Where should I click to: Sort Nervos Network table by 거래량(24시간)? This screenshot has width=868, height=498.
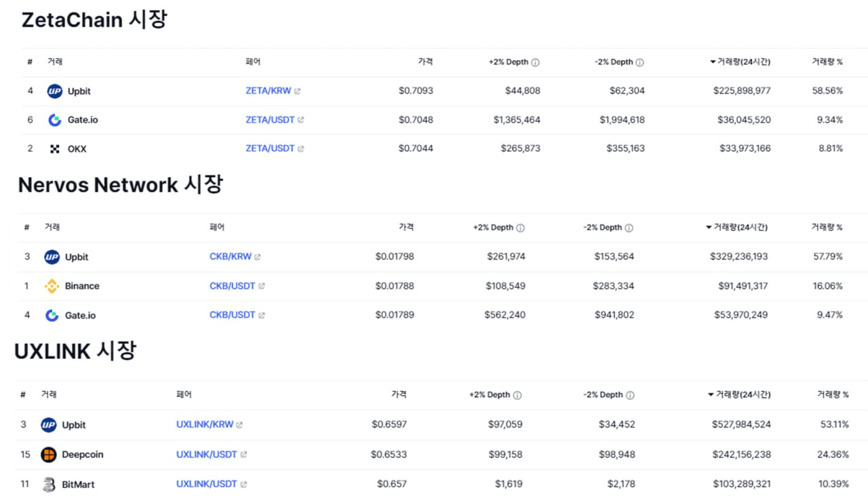click(737, 227)
